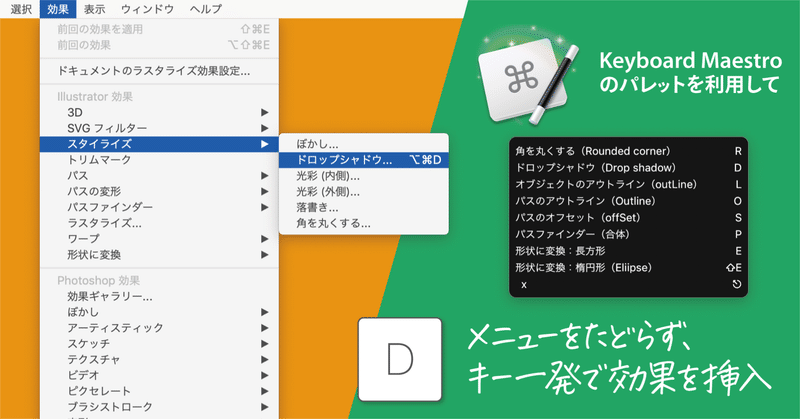Choose トリムマーク effect
Screen dimensions: 800x419
[x=159, y=160]
